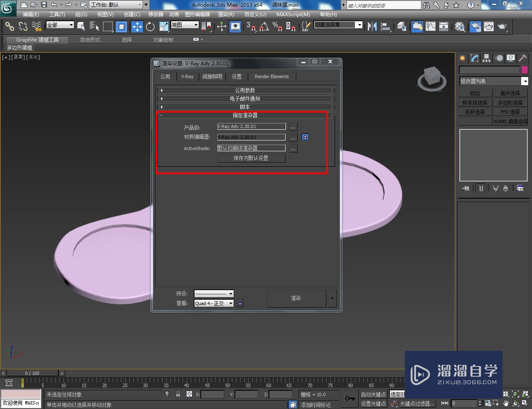Switch to the 设置 tab

[x=237, y=76]
